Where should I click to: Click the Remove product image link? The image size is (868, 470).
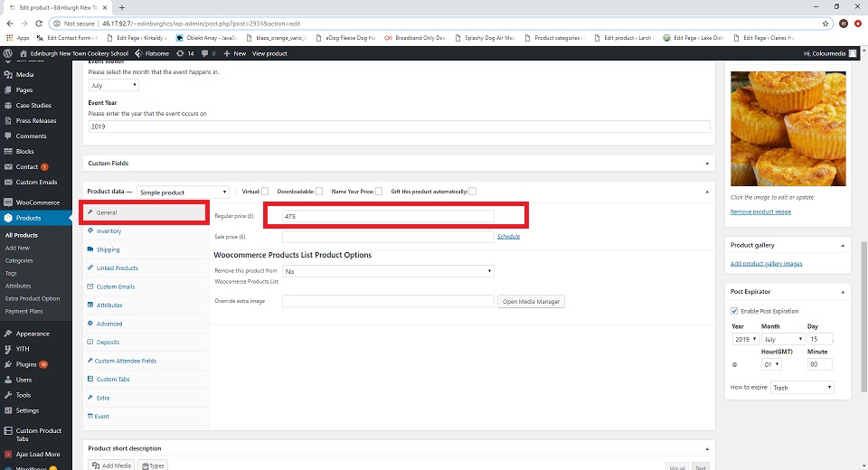coord(760,211)
